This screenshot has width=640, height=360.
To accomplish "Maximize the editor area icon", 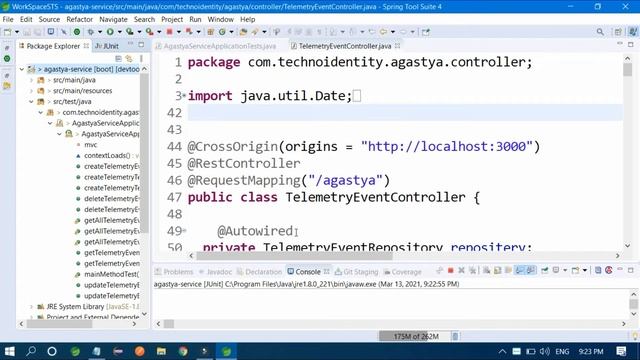I will (x=631, y=44).
